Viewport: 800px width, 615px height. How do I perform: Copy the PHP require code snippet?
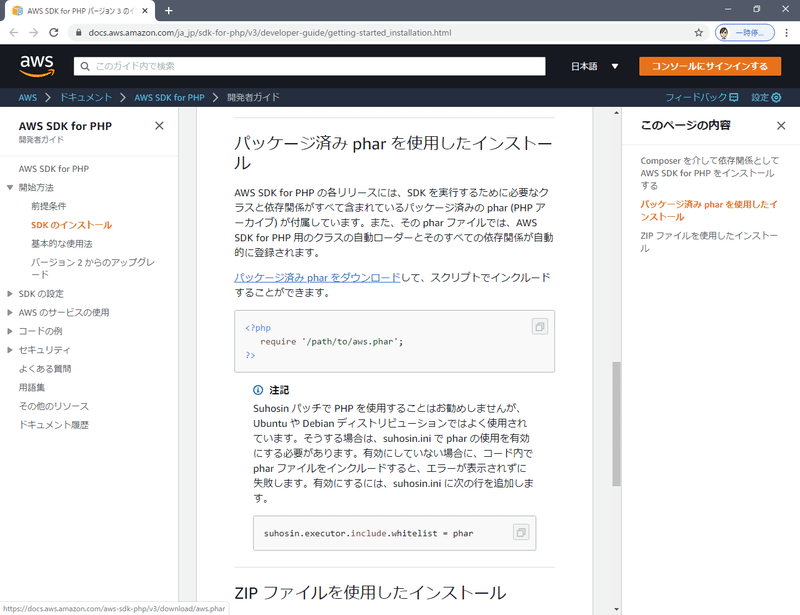(540, 327)
